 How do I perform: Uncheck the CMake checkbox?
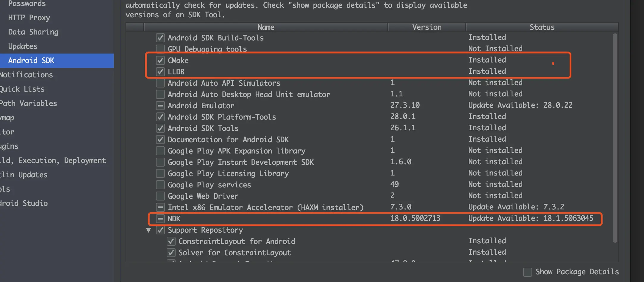(x=160, y=60)
